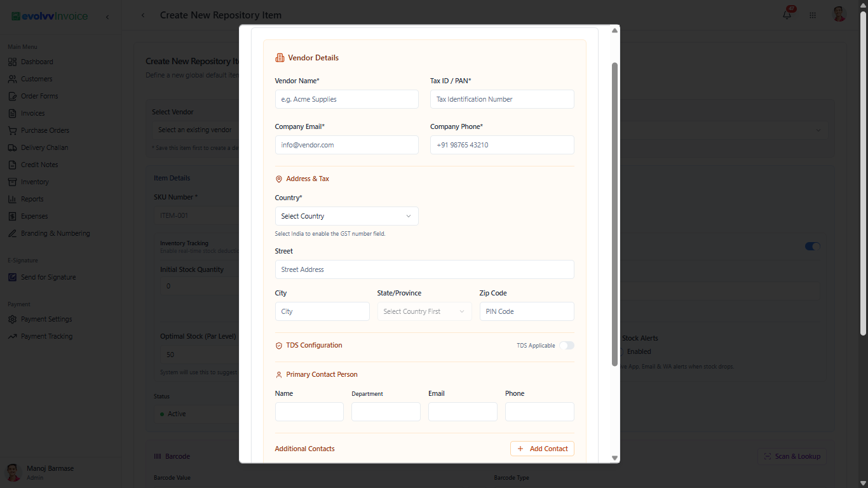Select Inventory in the sidebar
The width and height of the screenshot is (868, 488).
pyautogui.click(x=35, y=182)
